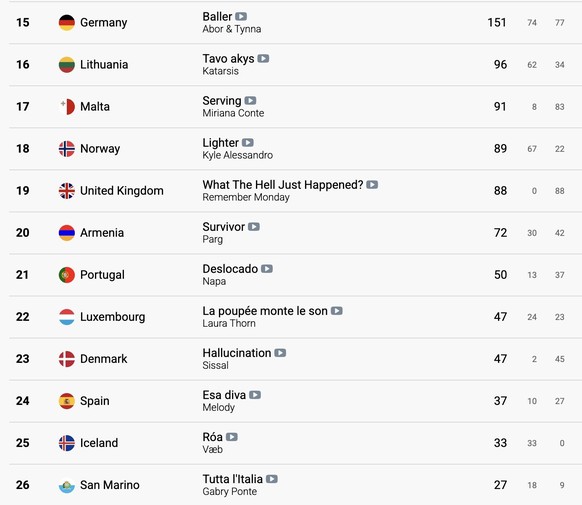The image size is (582, 505).
Task: Open the Luxembourg country page
Action: pos(112,317)
